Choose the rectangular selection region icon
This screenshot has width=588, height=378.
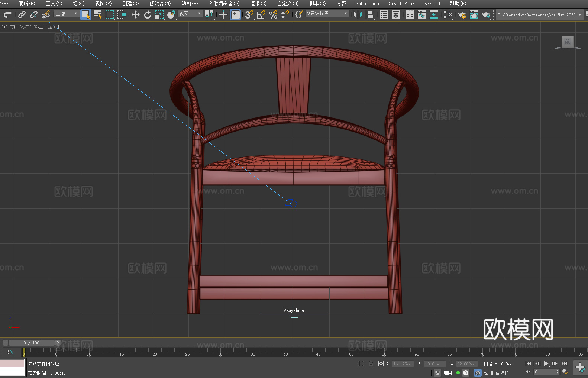tap(110, 15)
